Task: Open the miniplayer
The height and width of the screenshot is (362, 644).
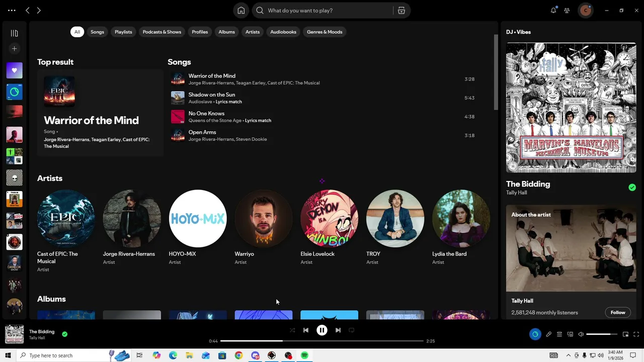Action: coord(626,334)
